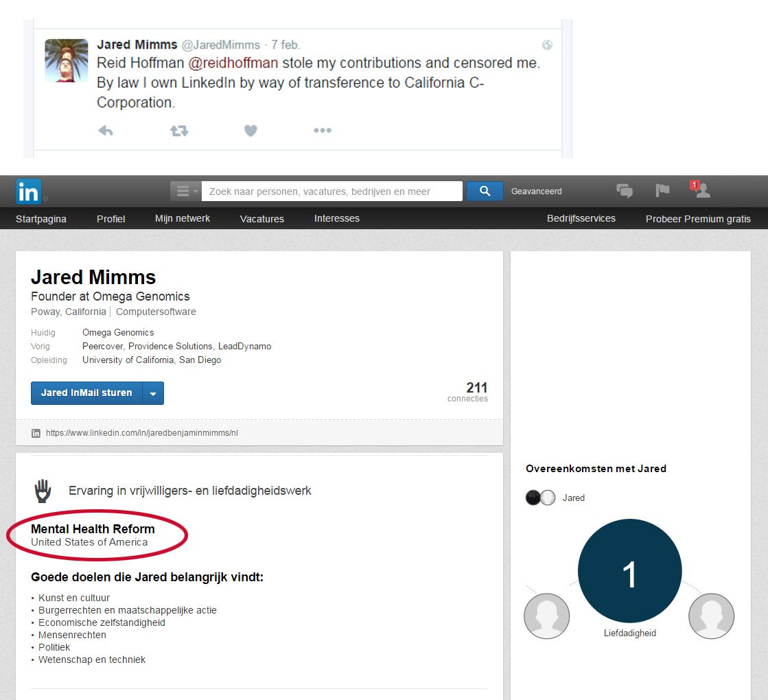Click Providence Solutions in previous positions
This screenshot has height=700, width=768.
(170, 347)
